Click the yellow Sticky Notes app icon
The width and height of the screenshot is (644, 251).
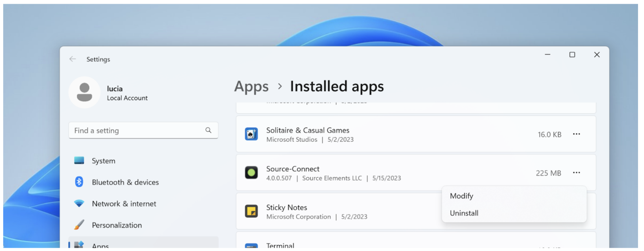[x=251, y=211]
